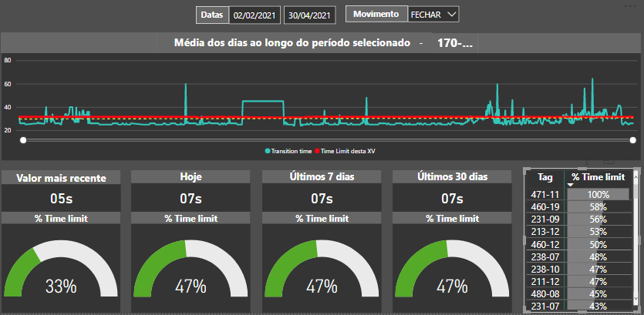Click the chart title Média dos dias
The height and width of the screenshot is (315, 644).
pos(292,42)
